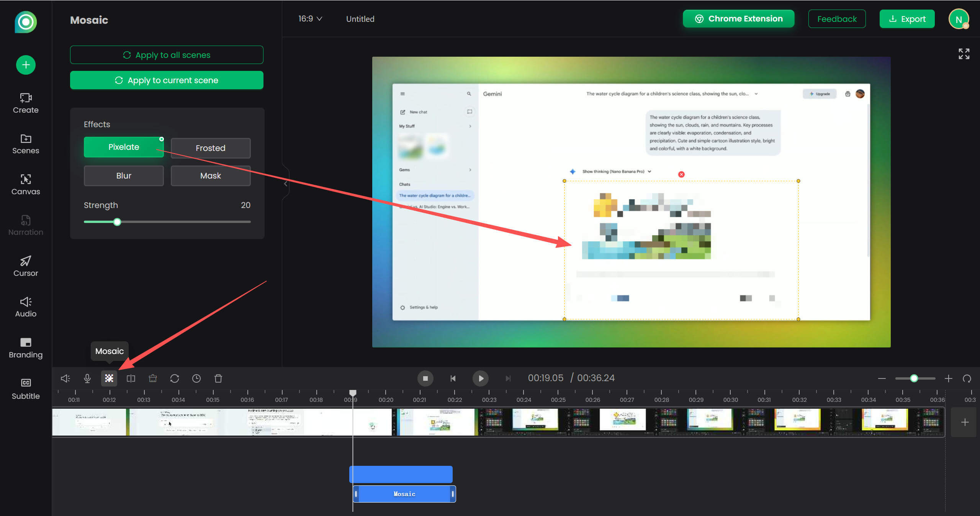980x516 pixels.
Task: Remove mosaic region with red X
Action: (x=681, y=174)
